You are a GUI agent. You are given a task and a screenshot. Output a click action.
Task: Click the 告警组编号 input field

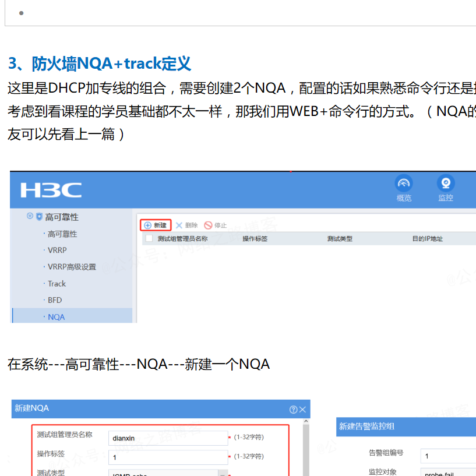click(x=449, y=456)
